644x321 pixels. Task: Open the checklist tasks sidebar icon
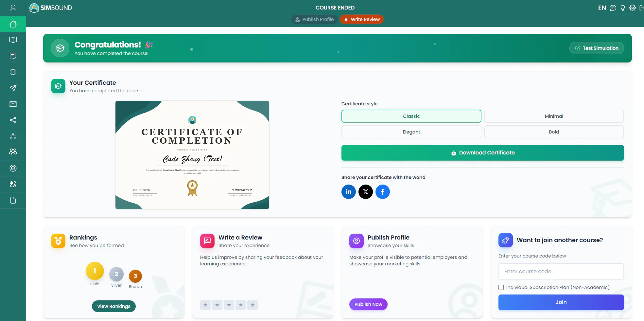pyautogui.click(x=13, y=56)
